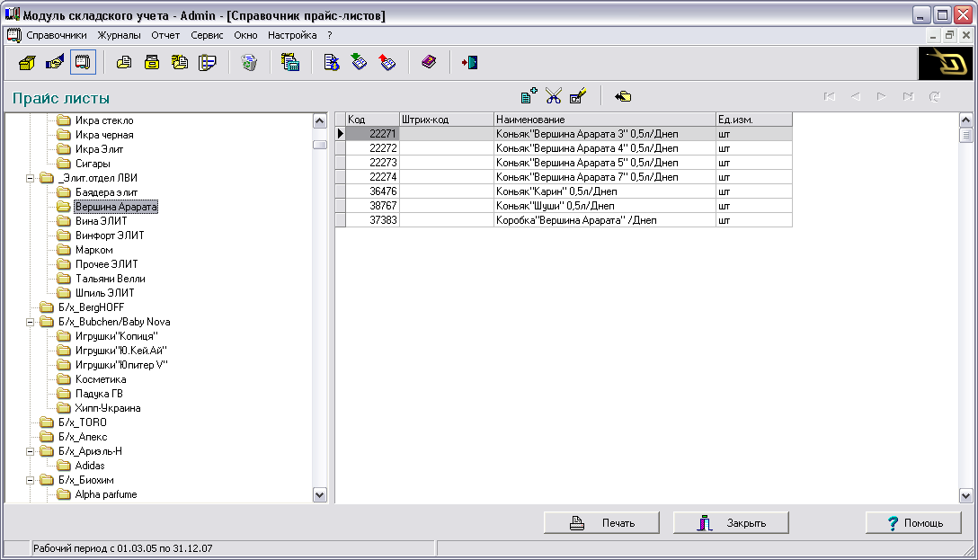Select the Косметика folder

tap(101, 379)
